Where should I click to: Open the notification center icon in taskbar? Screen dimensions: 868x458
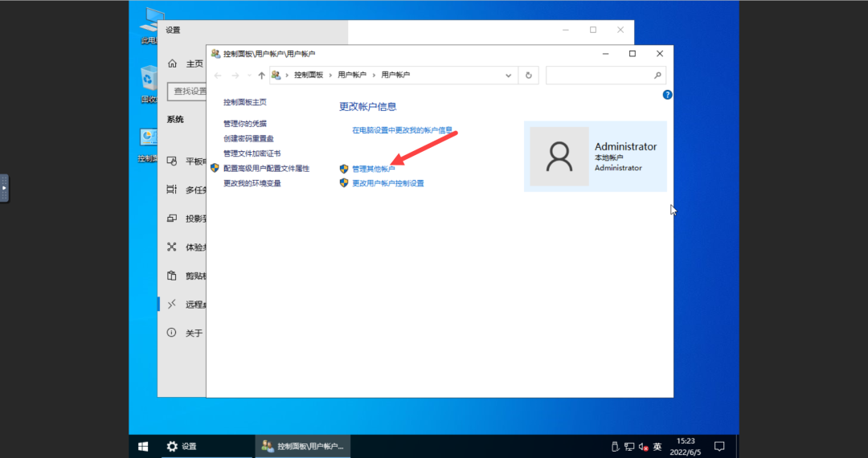(x=719, y=447)
